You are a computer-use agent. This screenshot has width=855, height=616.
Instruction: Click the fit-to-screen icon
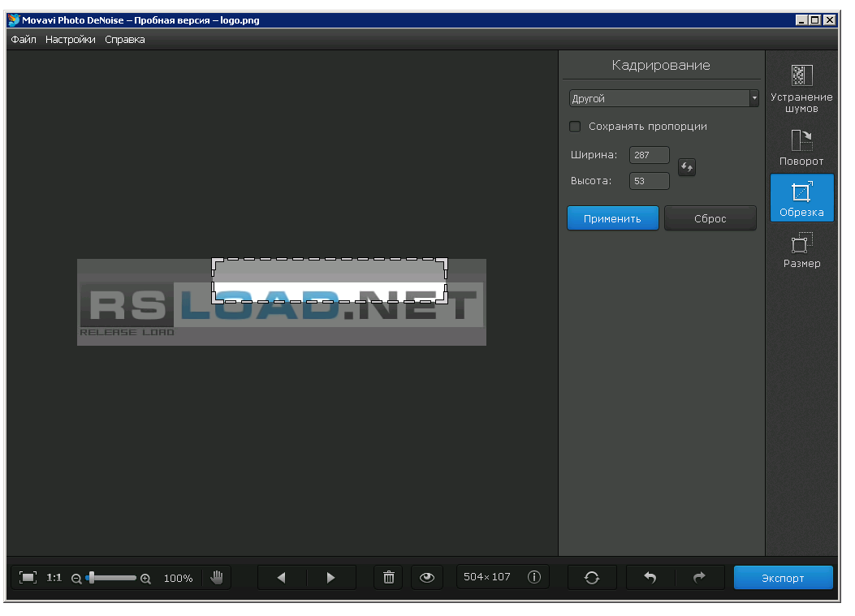point(28,577)
